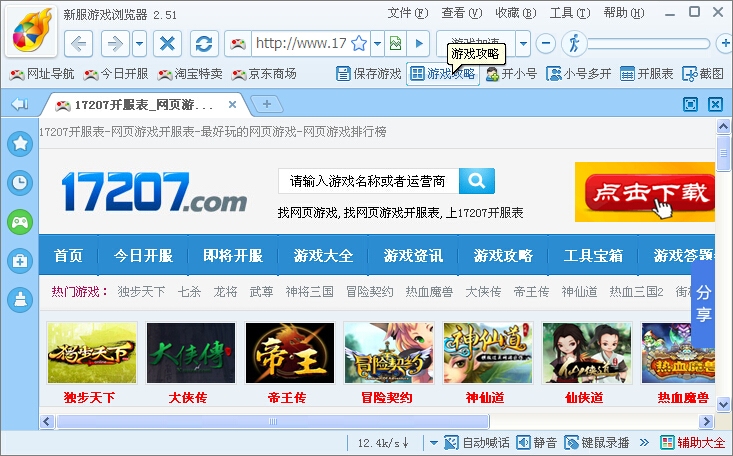This screenshot has width=733, height=456.
Task: Go back with the left arrow button
Action: (x=78, y=44)
